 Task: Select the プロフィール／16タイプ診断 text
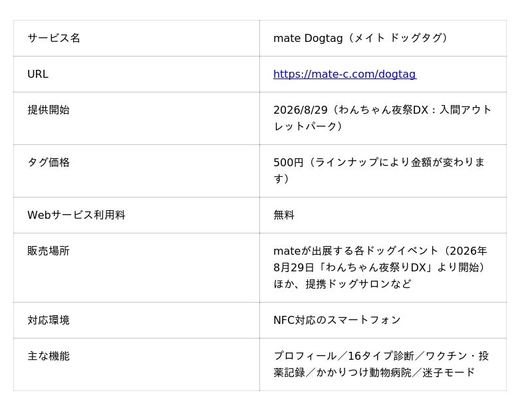pos(344,356)
